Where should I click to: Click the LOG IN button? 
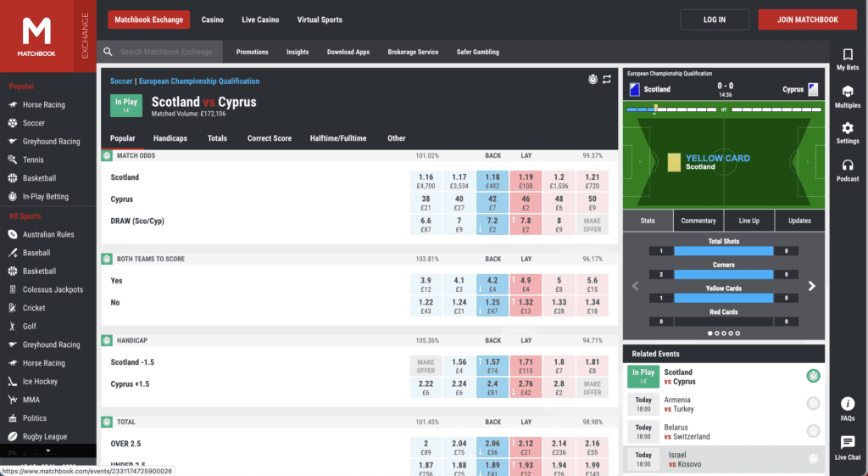coord(714,20)
